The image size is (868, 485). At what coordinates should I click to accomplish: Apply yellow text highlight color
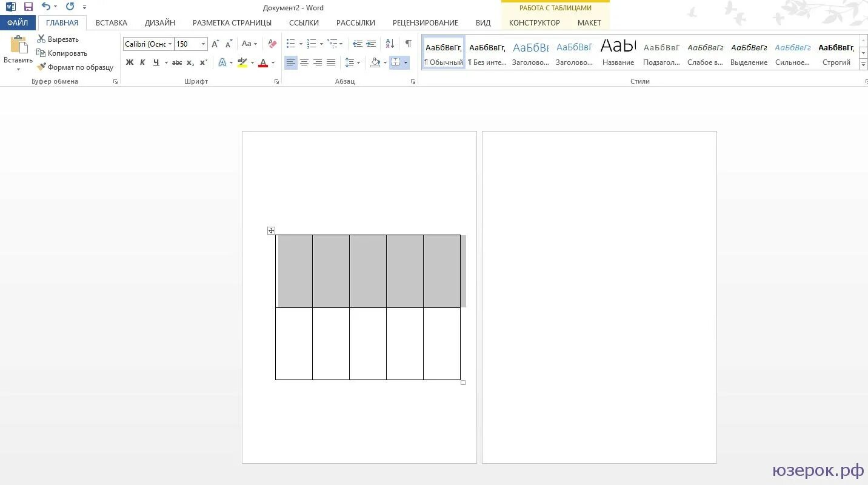coord(242,62)
